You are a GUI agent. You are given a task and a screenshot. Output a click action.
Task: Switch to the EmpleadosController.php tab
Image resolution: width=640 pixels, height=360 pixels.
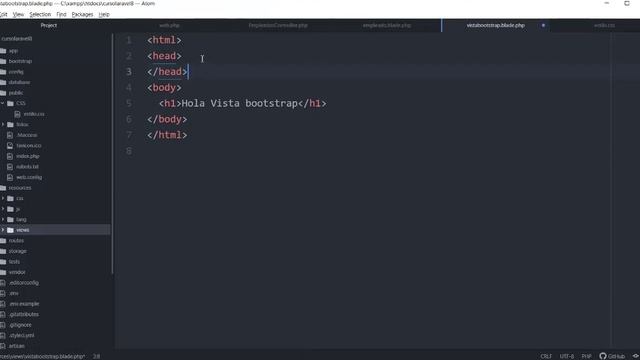(x=278, y=25)
